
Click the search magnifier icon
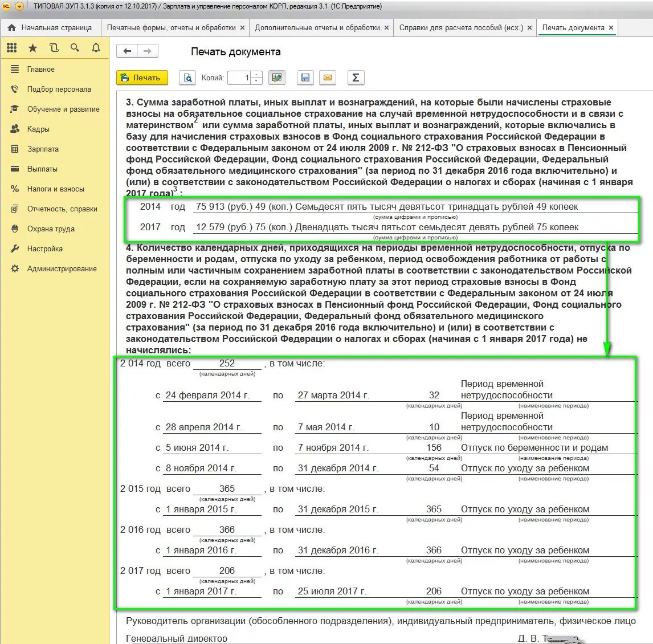point(75,48)
